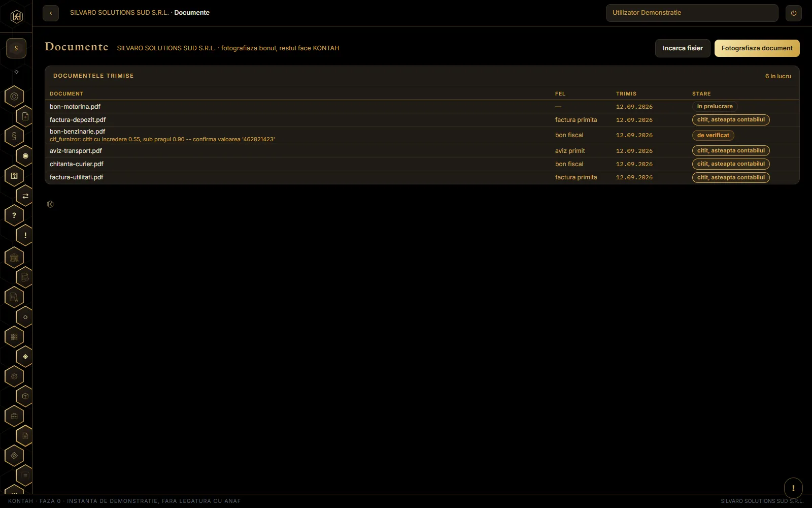Open the document-with-cart hexagon icon
This screenshot has height=508, width=812.
point(14,297)
